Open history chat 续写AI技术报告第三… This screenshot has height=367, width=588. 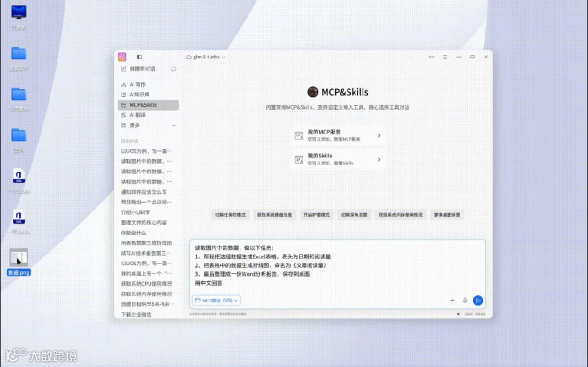click(146, 253)
